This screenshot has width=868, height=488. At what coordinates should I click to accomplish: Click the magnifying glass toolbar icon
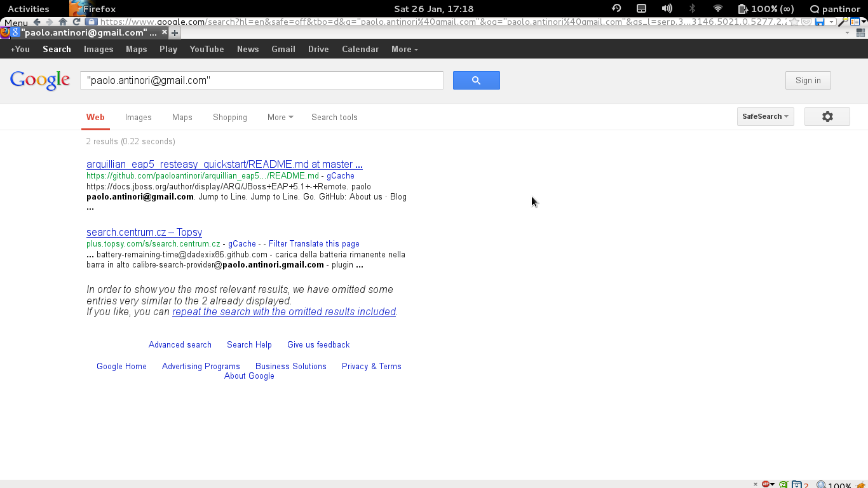point(843,22)
